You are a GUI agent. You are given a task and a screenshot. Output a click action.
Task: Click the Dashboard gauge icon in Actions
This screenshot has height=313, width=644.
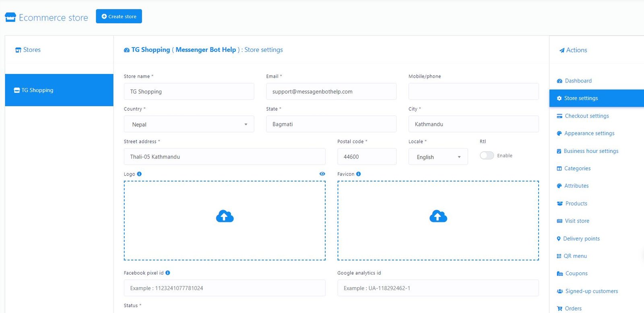(559, 81)
